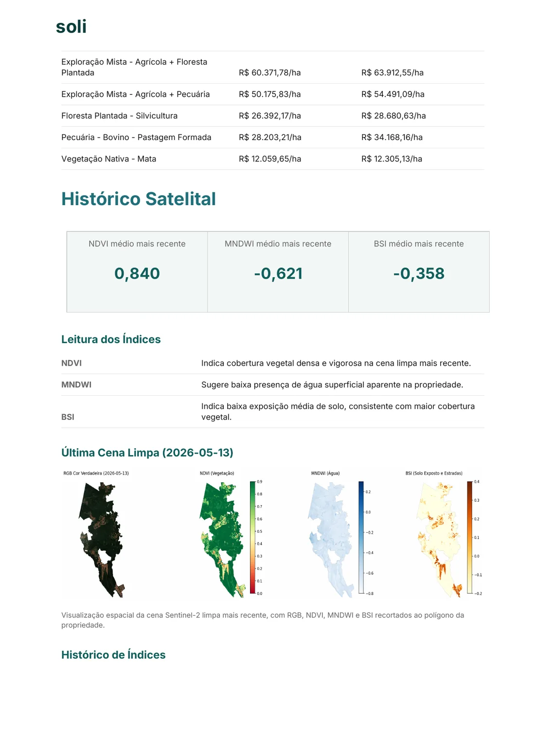Click the Histórico de Índices heading
This screenshot has height=756, width=535.
click(x=113, y=655)
